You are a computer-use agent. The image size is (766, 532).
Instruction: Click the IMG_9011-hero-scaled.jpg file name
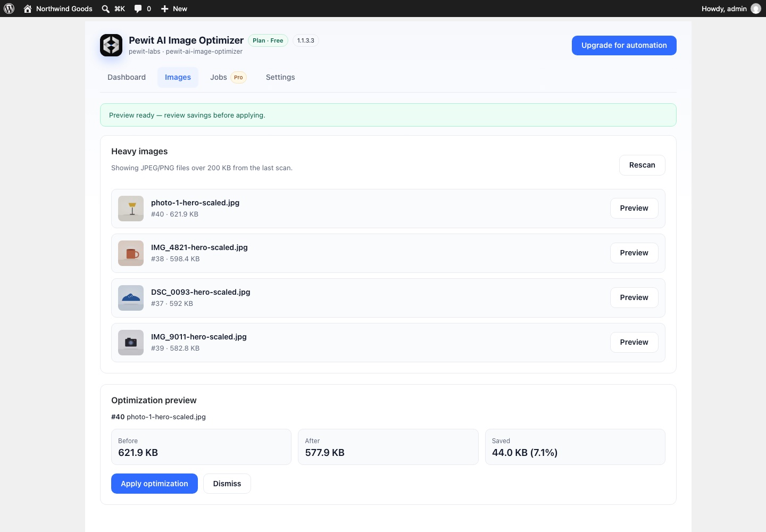[199, 337]
